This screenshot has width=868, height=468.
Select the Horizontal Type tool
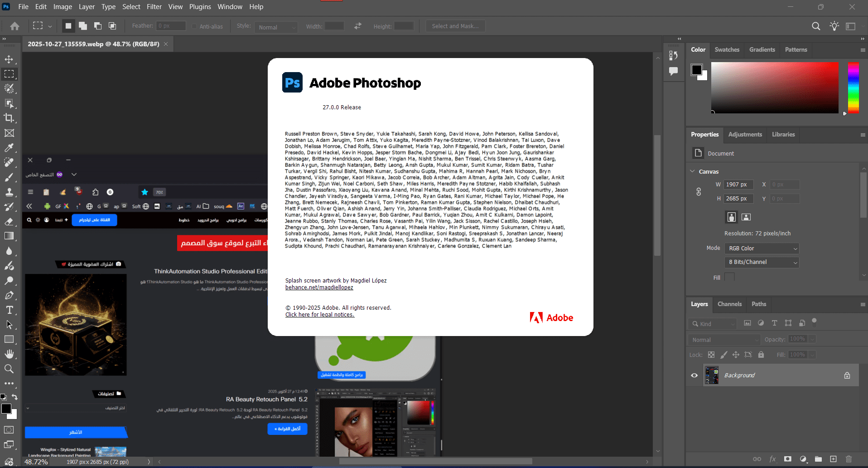9,310
